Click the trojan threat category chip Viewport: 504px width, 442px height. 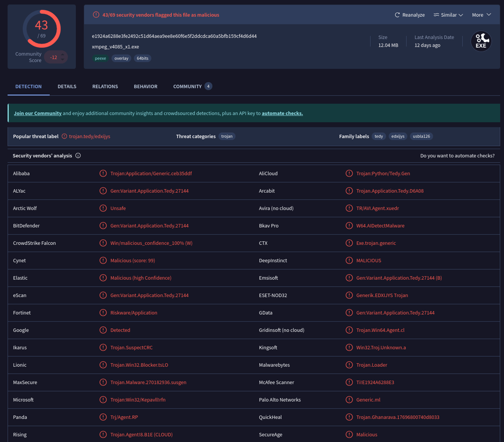pyautogui.click(x=227, y=136)
